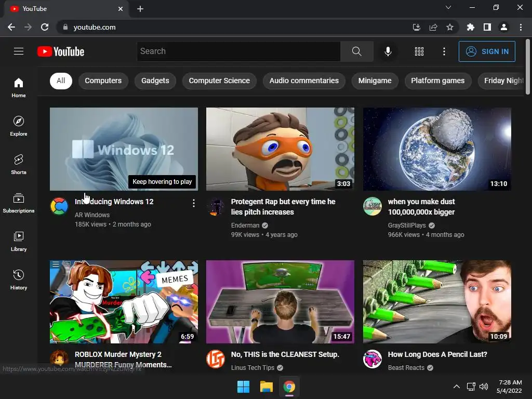Open Beast Reacts channel avatar
The image size is (532, 399).
(x=373, y=359)
